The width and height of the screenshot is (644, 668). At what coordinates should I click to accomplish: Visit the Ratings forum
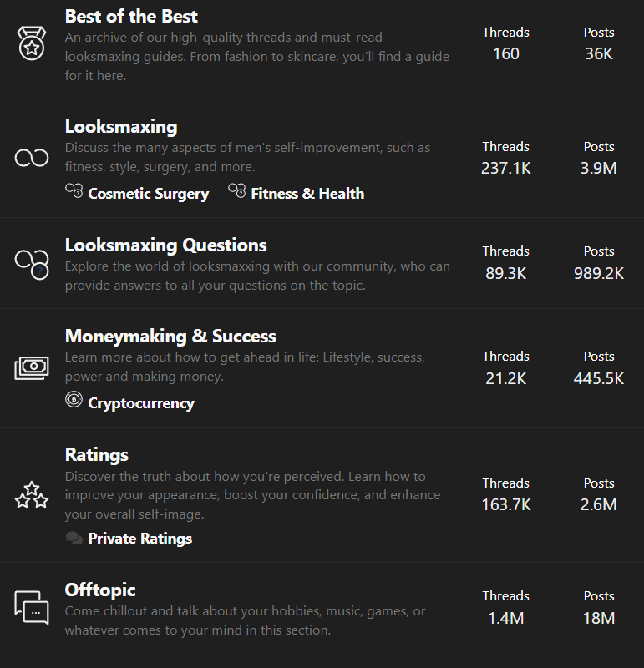point(97,454)
